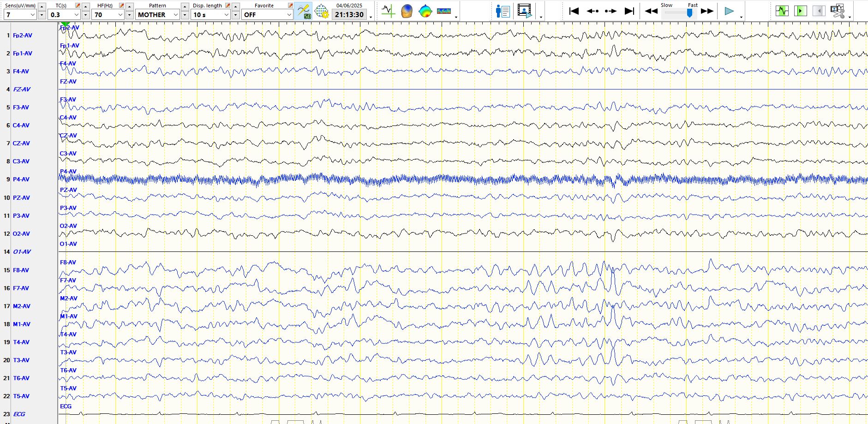Screen dimensions: 868x424
Task: Select the Fp1-AV channel label
Action: [x=23, y=54]
